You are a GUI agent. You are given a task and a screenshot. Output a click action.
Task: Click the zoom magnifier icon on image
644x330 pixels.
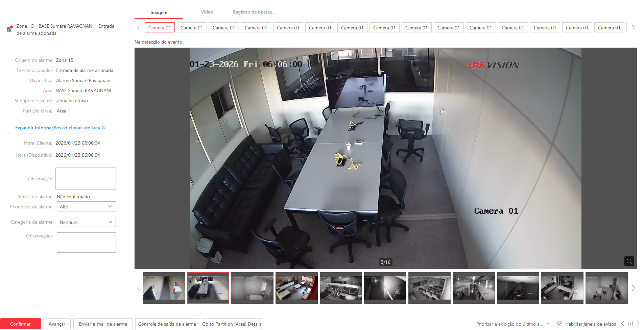click(x=629, y=261)
